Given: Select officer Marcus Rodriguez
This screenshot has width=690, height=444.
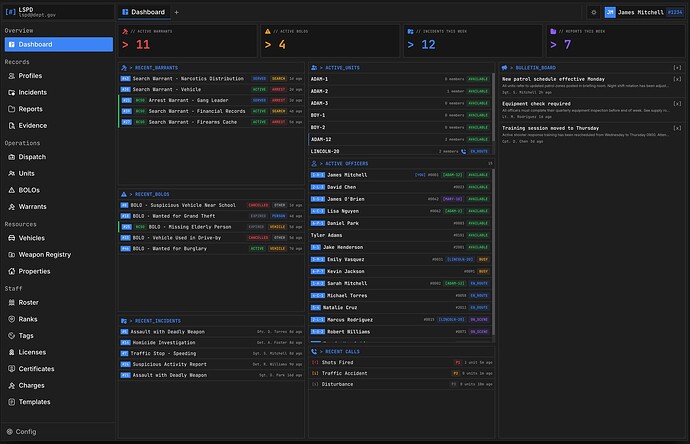Looking at the screenshot, I should 400,320.
